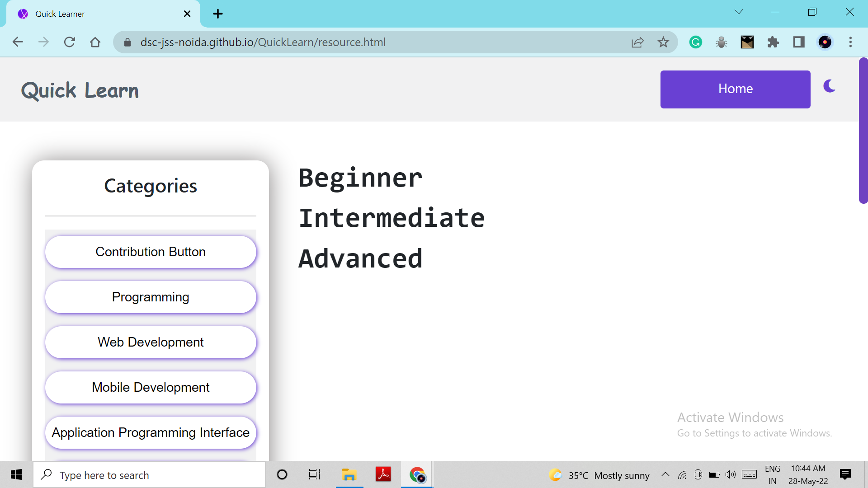Click the page's purple vertical scrollbar
The height and width of the screenshot is (488, 868).
pos(863,131)
